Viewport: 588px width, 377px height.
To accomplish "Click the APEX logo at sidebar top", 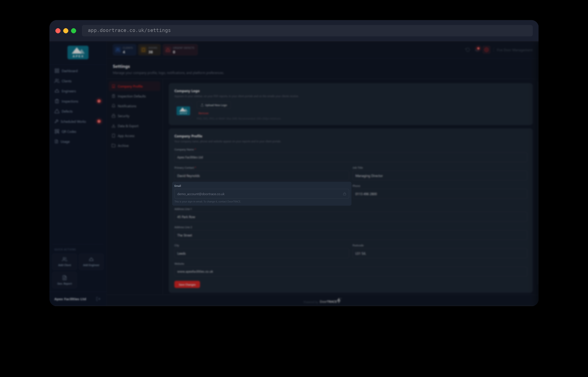I will click(x=78, y=52).
